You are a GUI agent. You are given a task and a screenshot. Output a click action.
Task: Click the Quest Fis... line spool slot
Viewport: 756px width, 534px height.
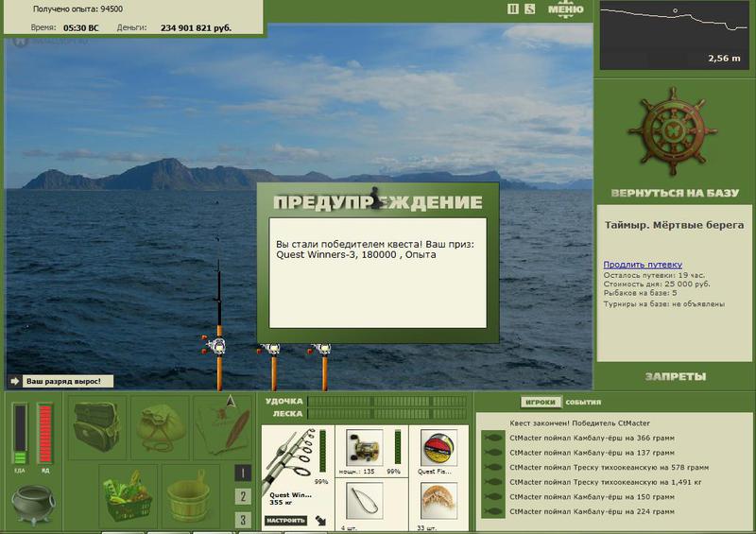click(438, 452)
